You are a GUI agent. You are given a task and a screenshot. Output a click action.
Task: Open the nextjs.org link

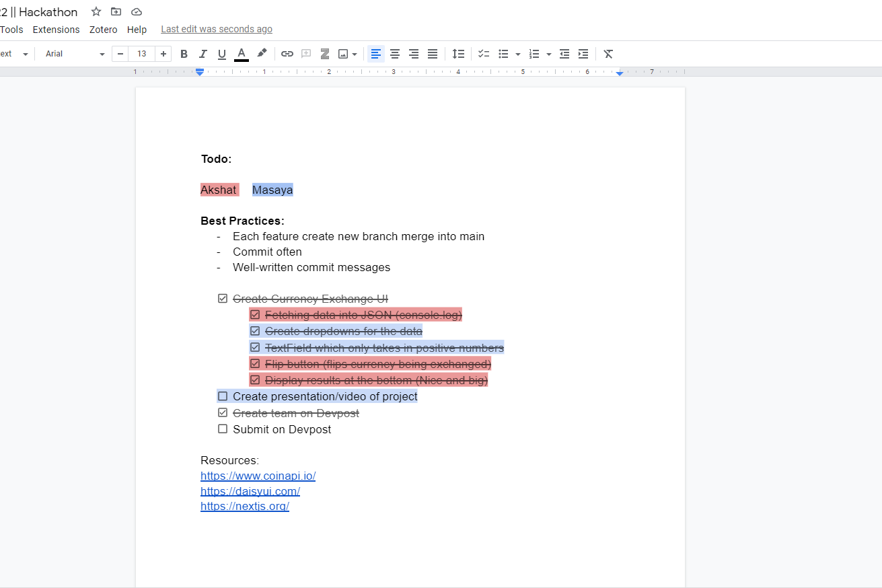(245, 507)
